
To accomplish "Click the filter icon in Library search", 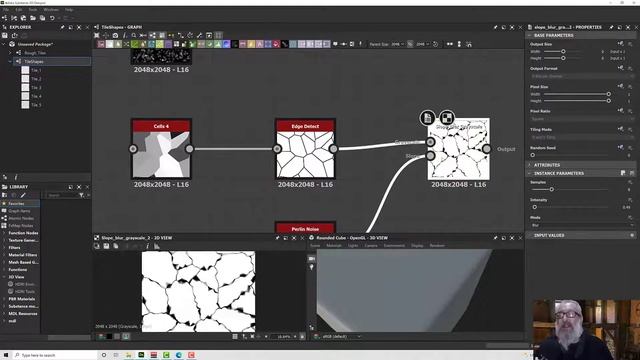I will pos(82,196).
